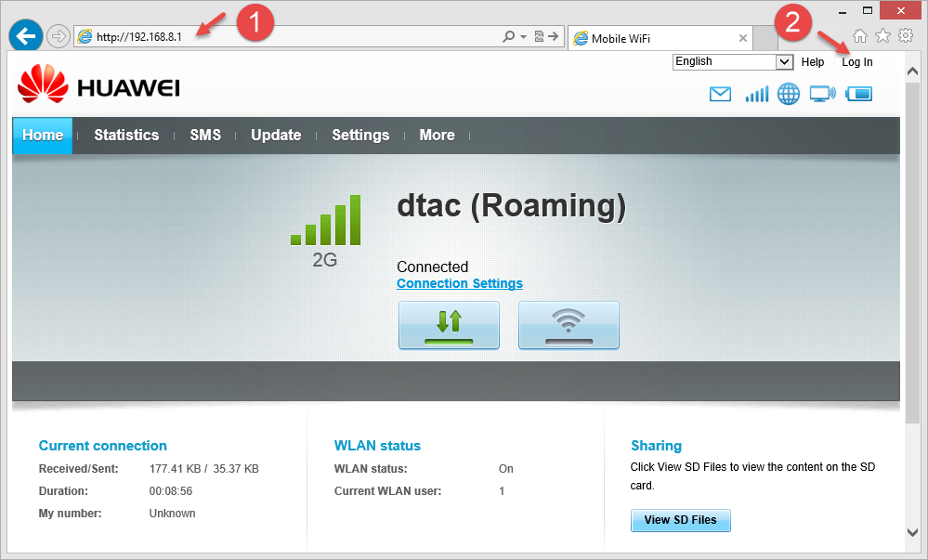Open the address bar search dropdown arrow
928x560 pixels.
click(524, 37)
